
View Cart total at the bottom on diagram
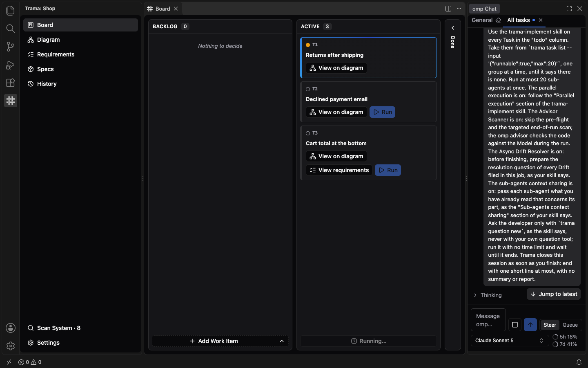336,156
